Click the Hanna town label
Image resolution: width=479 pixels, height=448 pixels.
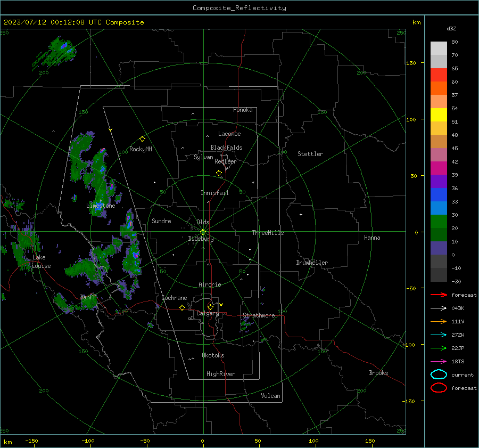point(372,238)
